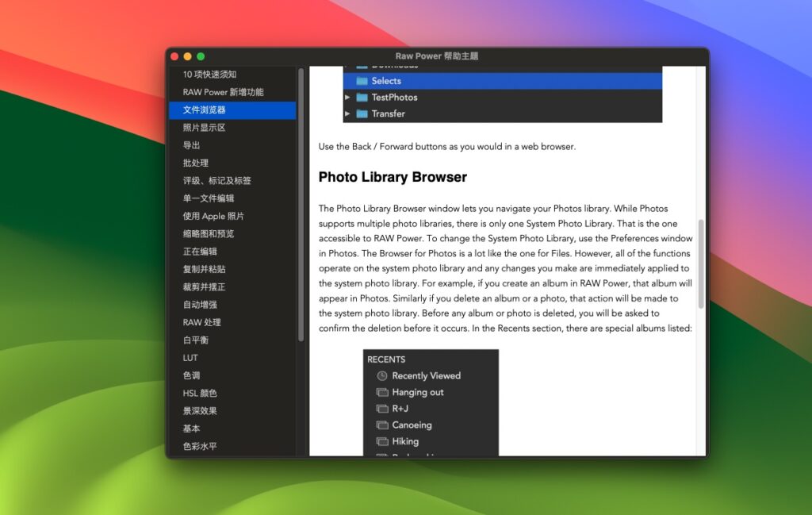Open the RAW 处理 topic
Screen dimensions: 812x515
click(200, 321)
